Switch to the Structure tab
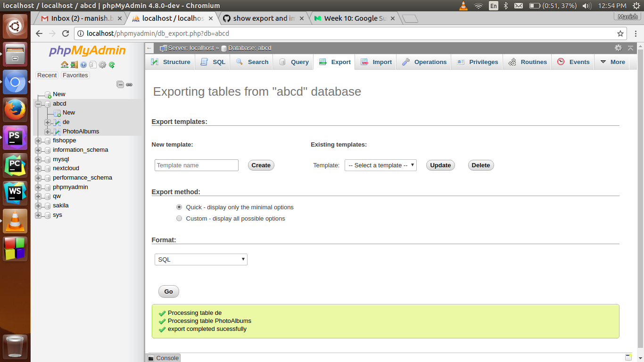Image resolution: width=644 pixels, height=362 pixels. pyautogui.click(x=170, y=62)
